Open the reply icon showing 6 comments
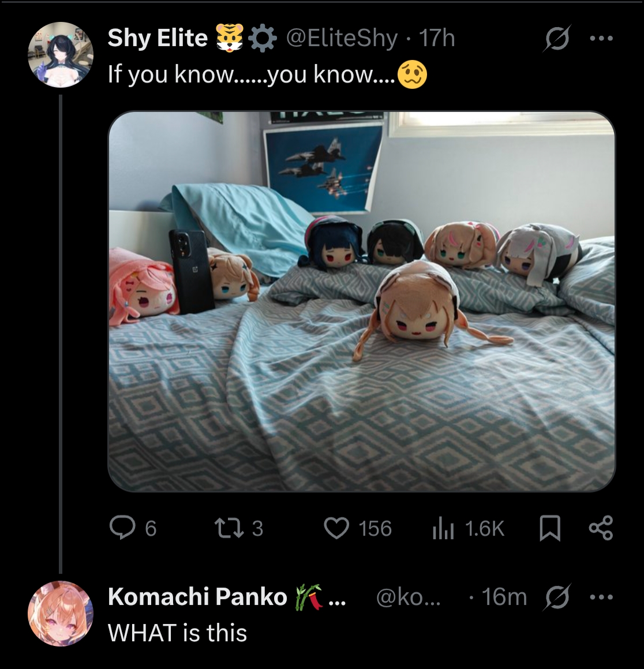The image size is (644, 669). tap(122, 528)
